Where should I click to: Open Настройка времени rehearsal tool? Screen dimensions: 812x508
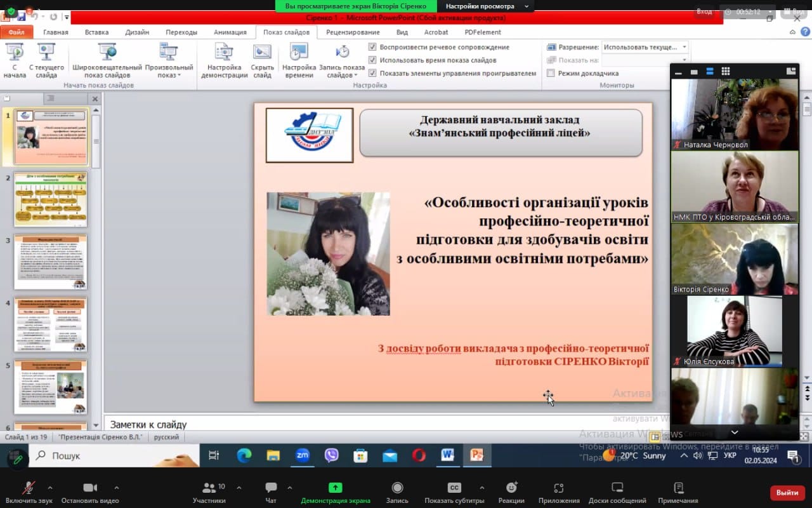click(299, 61)
